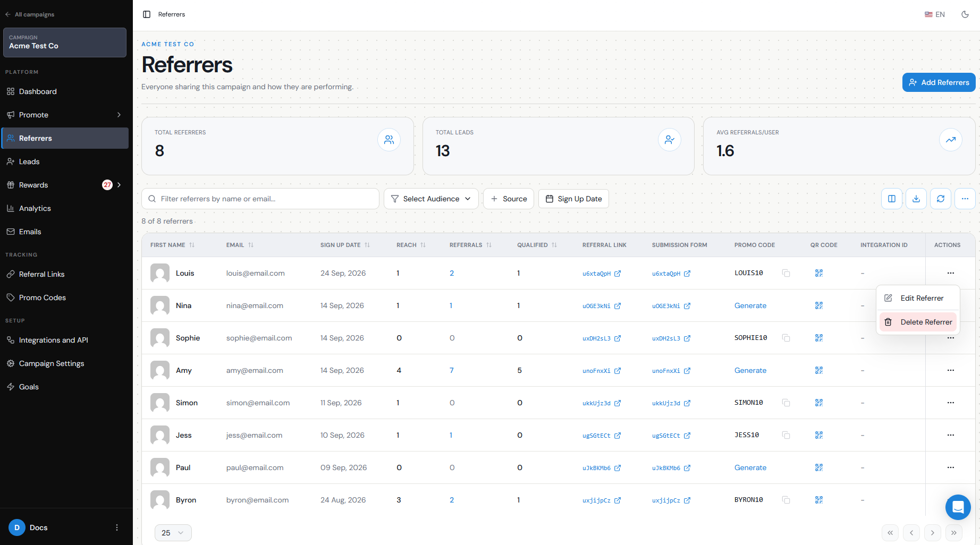The height and width of the screenshot is (545, 980).
Task: Open Promo Codes in sidebar
Action: (x=64, y=297)
